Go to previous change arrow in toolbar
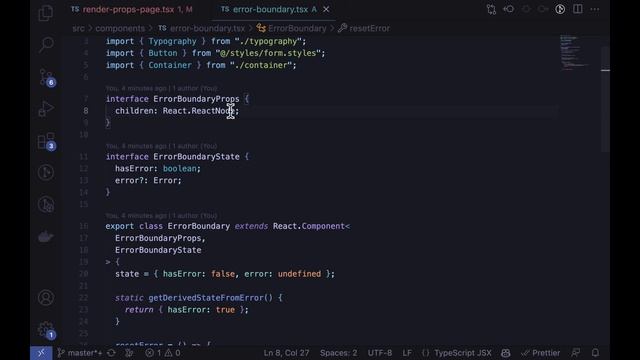 pos(509,9)
